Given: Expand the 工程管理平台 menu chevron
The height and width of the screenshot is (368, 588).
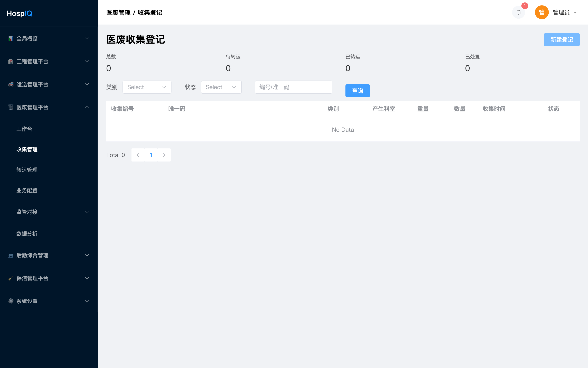Looking at the screenshot, I should [x=87, y=61].
